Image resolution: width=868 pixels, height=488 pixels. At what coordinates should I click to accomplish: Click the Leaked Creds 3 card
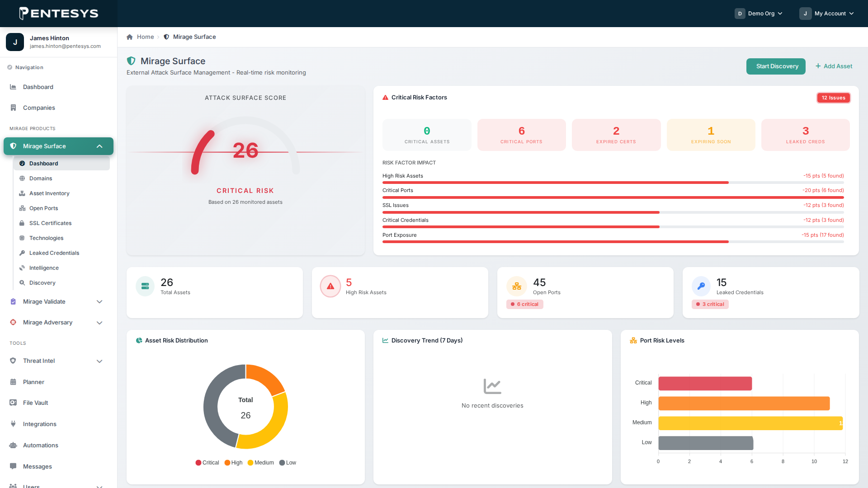click(x=806, y=135)
